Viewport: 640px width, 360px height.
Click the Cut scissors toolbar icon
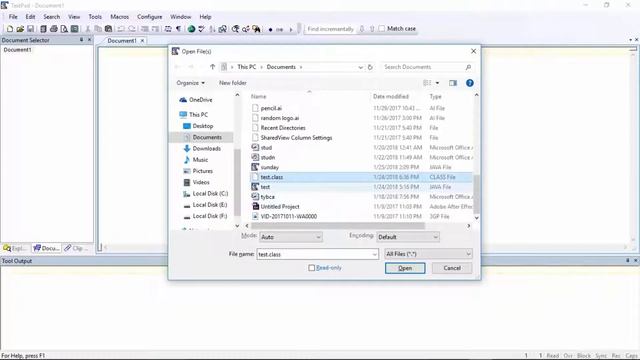click(87, 29)
